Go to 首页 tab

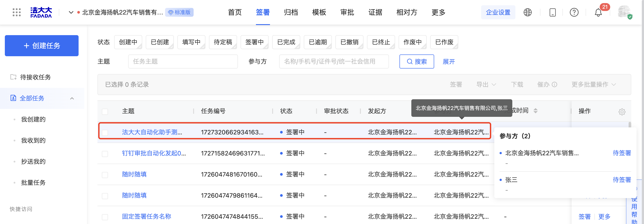pos(235,12)
